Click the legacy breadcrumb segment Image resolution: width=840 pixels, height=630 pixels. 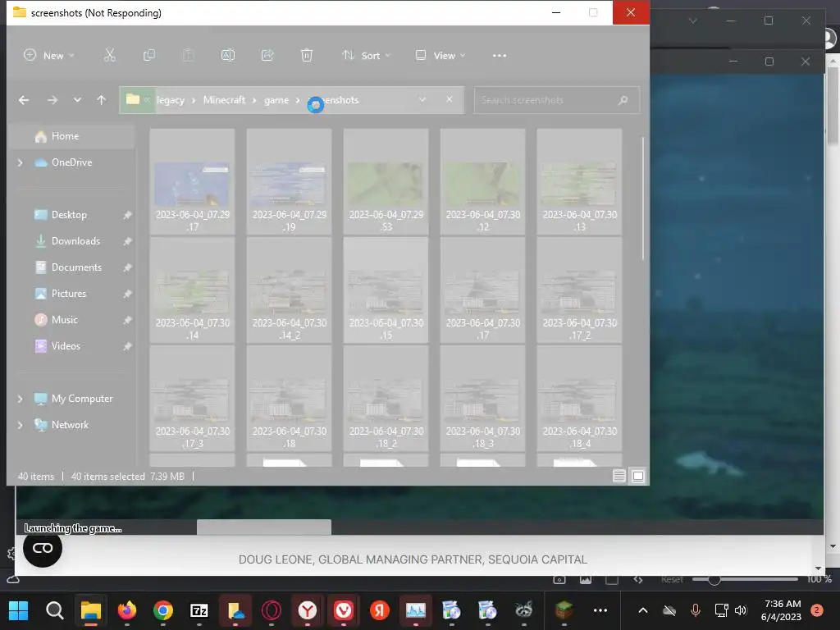(171, 100)
